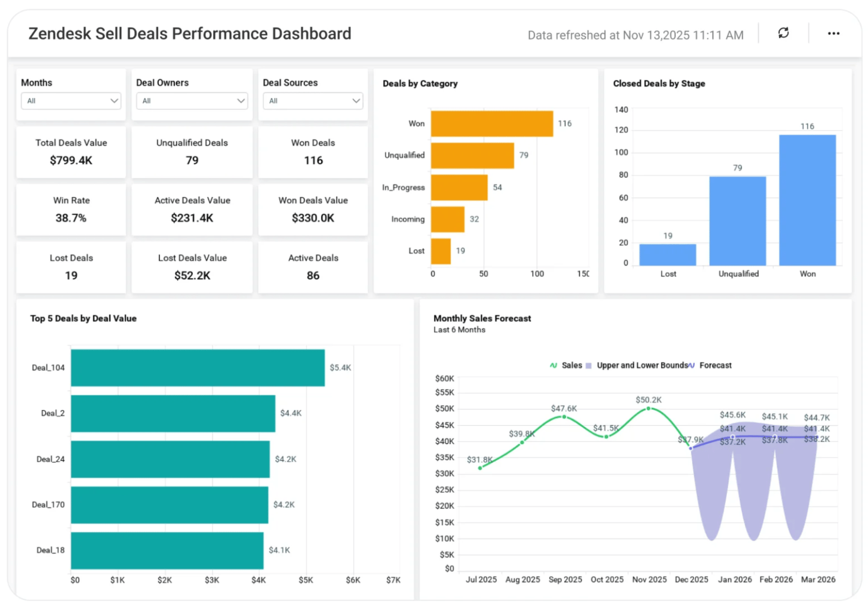Open the Deal Owners filter dropdown
868x610 pixels.
pos(192,101)
